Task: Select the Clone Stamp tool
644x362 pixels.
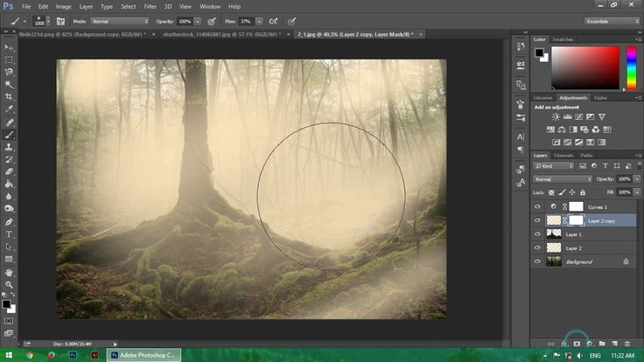Action: (x=9, y=147)
